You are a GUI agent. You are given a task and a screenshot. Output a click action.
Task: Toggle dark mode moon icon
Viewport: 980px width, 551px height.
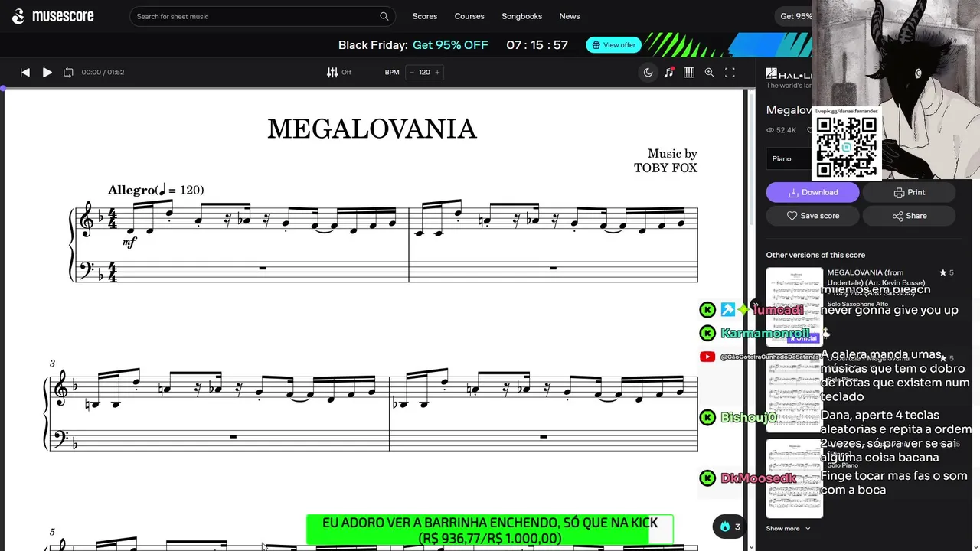point(648,72)
